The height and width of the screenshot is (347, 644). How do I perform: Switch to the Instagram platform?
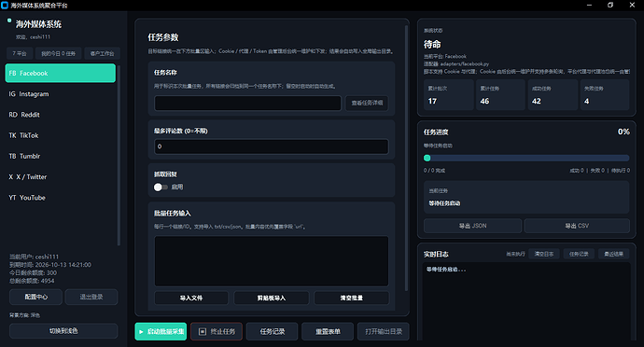pos(61,94)
